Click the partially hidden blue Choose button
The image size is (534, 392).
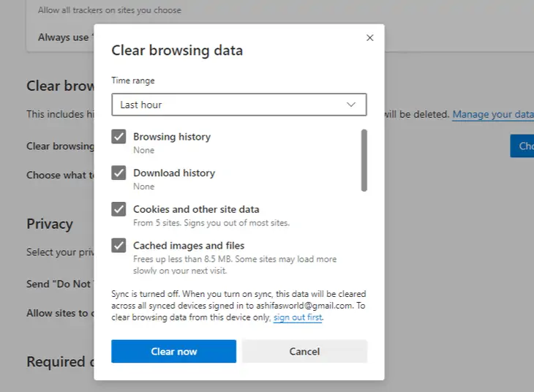coord(522,146)
